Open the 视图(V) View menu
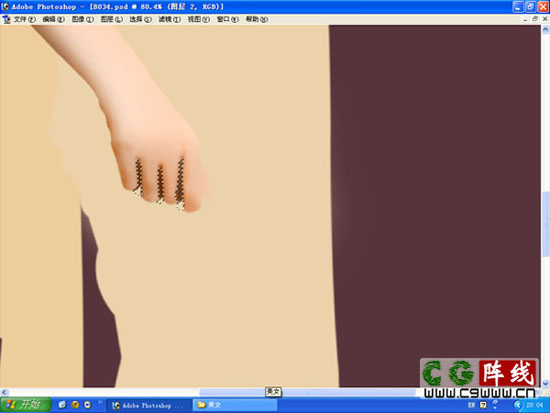This screenshot has width=550, height=413. (199, 19)
